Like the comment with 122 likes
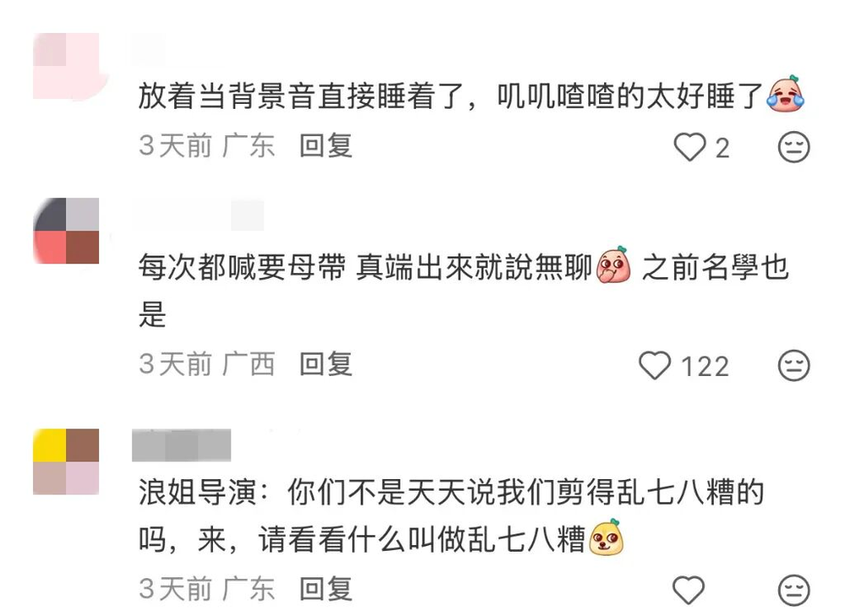 654,365
